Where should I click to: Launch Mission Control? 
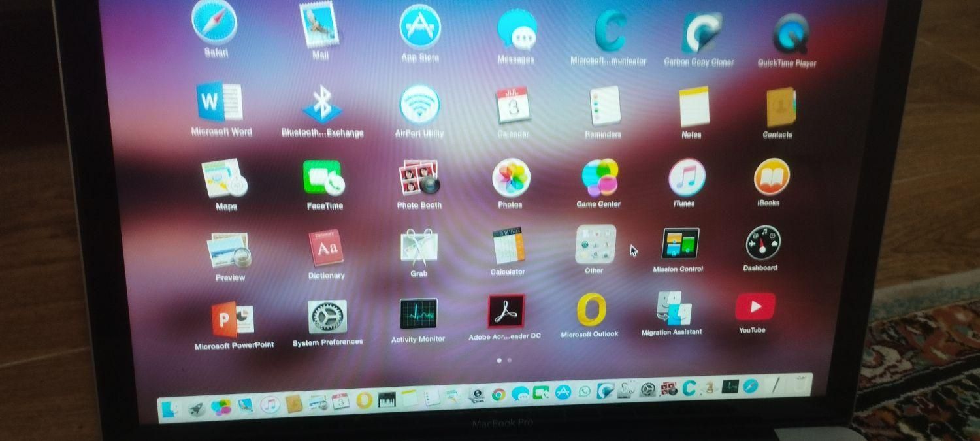click(x=680, y=244)
